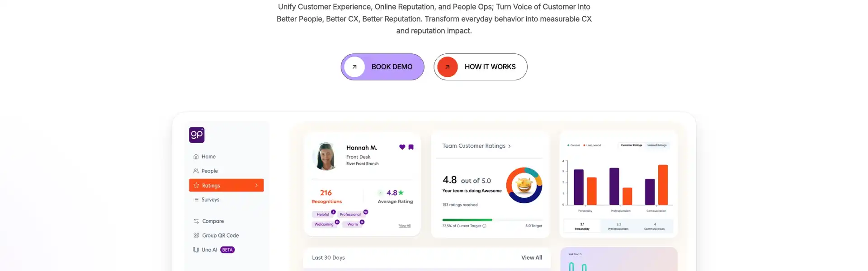Screen dimensions: 868x271
Task: Click the purple app logo in the sidebar
Action: point(197,135)
